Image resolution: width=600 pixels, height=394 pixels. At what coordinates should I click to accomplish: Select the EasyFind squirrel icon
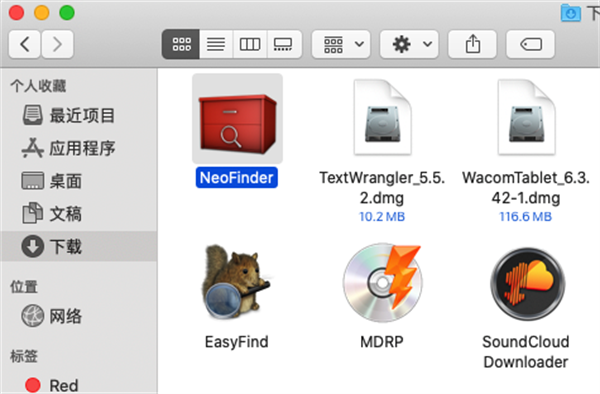(x=236, y=282)
